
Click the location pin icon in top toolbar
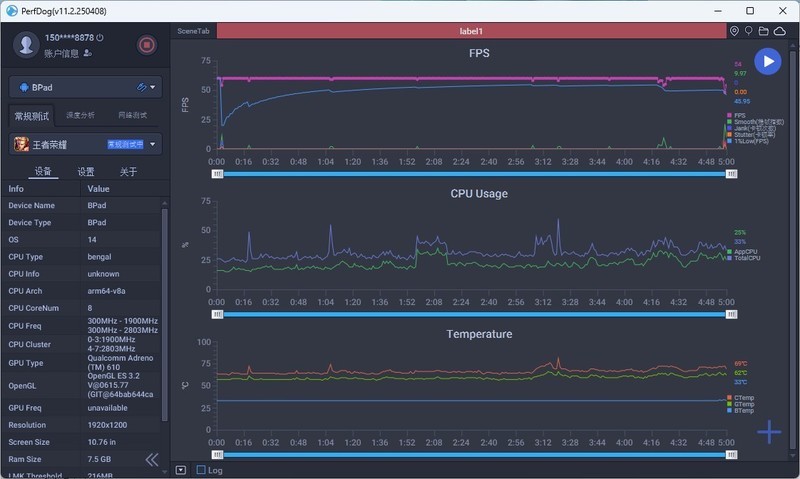(734, 32)
